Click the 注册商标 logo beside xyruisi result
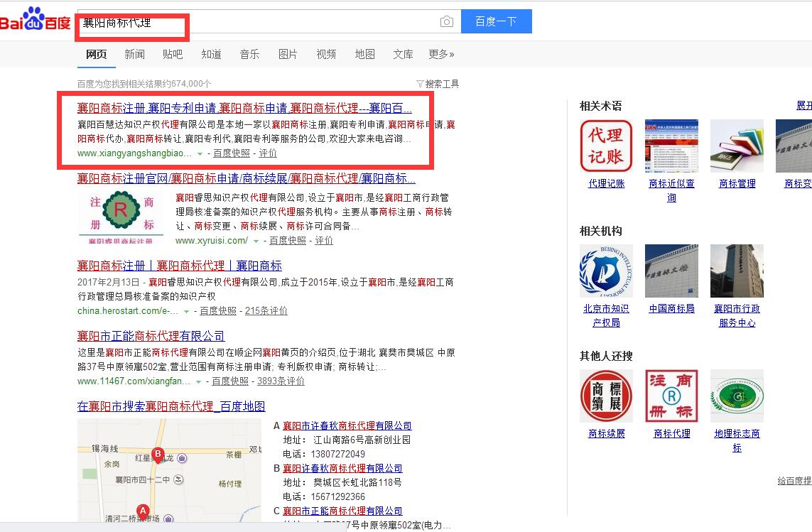Image resolution: width=812 pixels, height=532 pixels. 121,217
